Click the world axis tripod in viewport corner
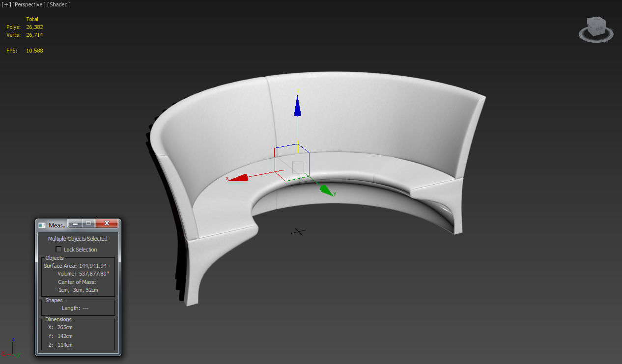The height and width of the screenshot is (364, 622). tap(11, 347)
